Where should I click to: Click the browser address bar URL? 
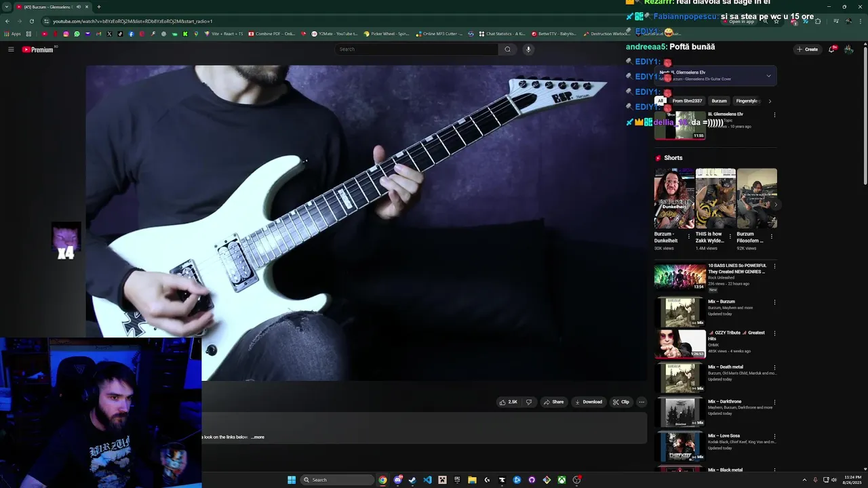click(x=133, y=21)
